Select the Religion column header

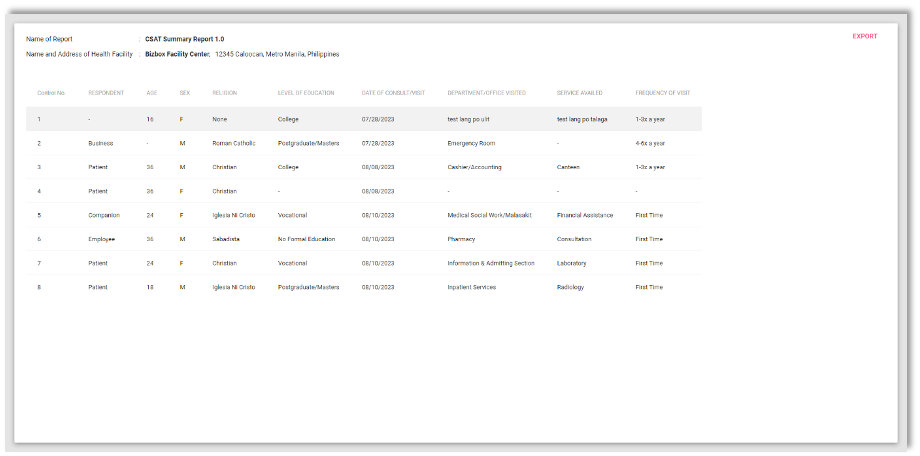click(224, 93)
